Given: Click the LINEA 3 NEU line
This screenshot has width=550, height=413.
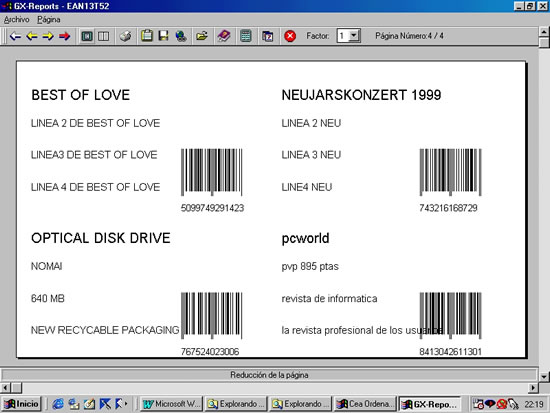Looking at the screenshot, I should pyautogui.click(x=311, y=155).
